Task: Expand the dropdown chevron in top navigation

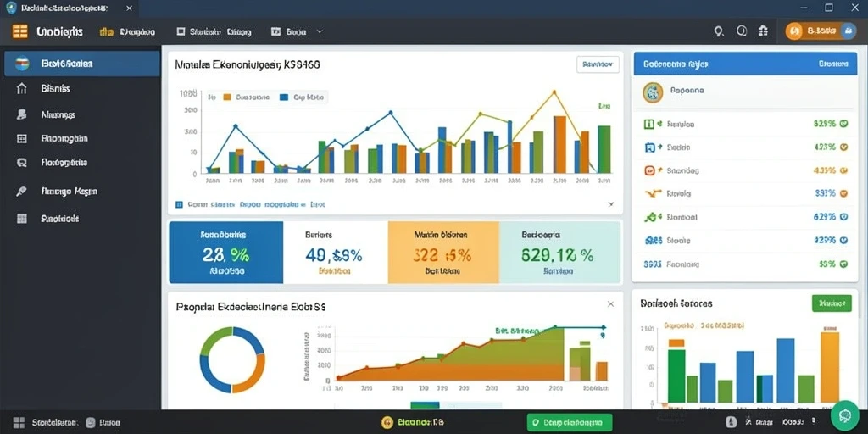Action: 320,32
